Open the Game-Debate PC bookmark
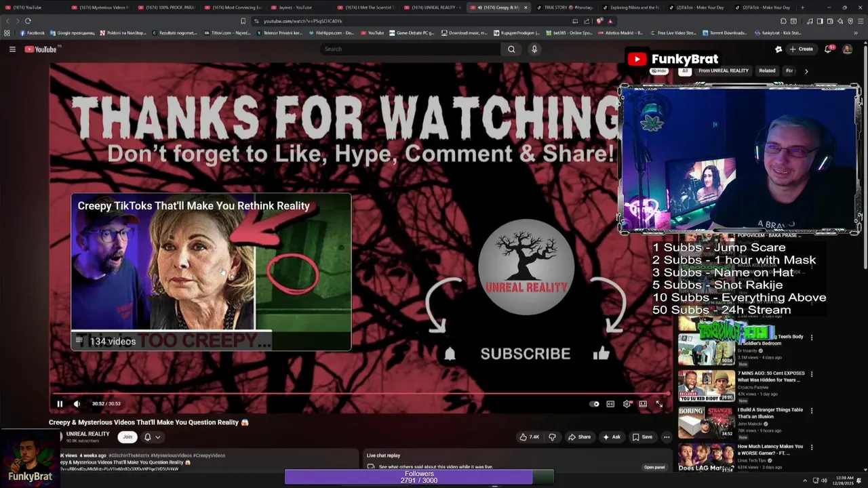Viewport: 868px width, 488px height. 412,33
